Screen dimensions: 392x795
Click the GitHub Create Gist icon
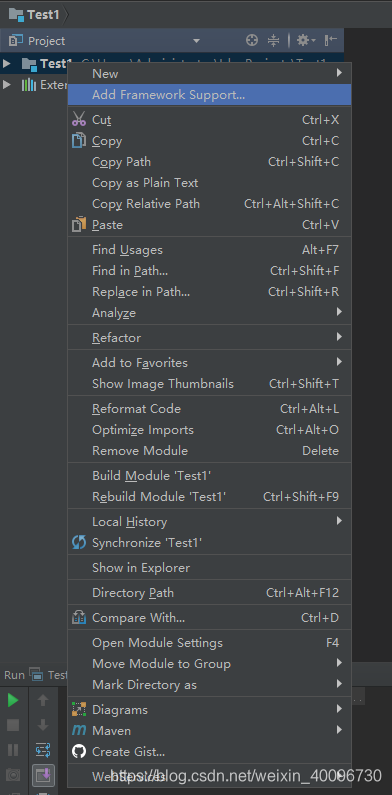[79, 751]
